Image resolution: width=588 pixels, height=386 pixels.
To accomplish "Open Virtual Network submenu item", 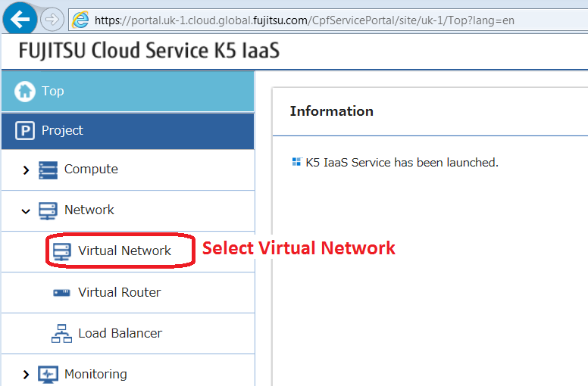I will tap(124, 251).
